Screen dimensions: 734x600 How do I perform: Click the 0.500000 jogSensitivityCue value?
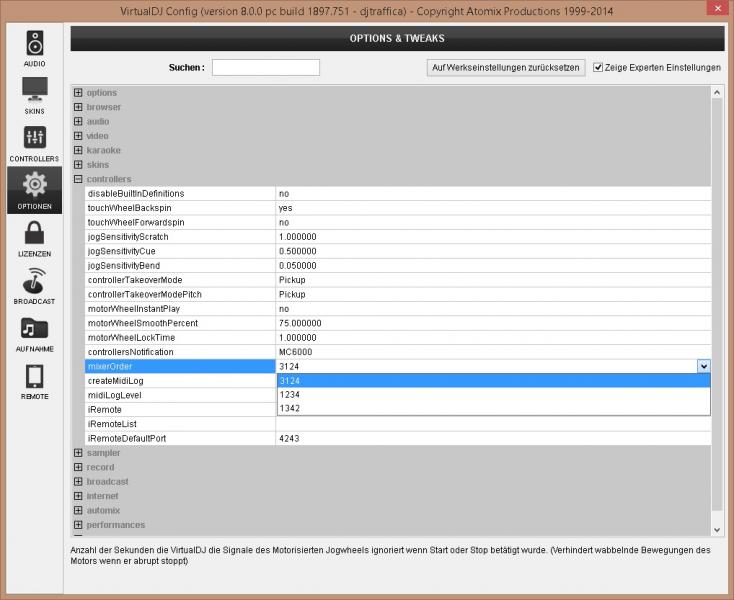point(298,251)
